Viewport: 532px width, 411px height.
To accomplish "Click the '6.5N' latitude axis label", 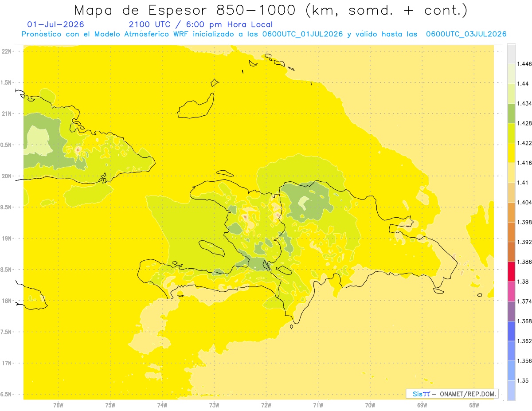I will (x=6, y=394).
